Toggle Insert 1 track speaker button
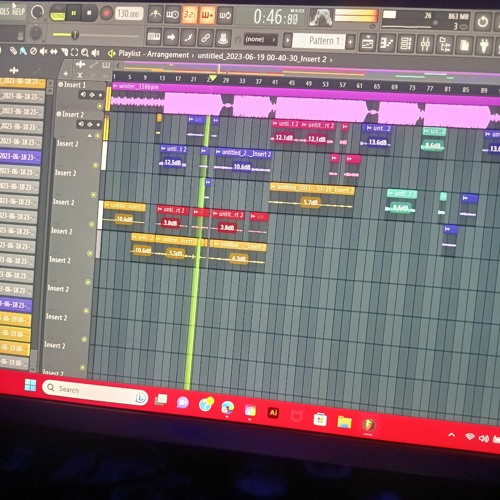 (83, 94)
